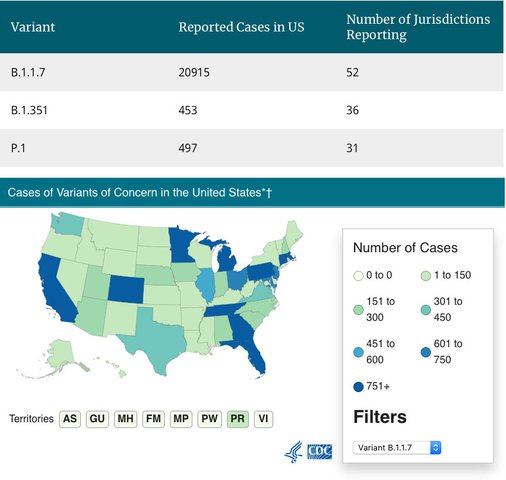Click Washington state on the map

(x=68, y=224)
